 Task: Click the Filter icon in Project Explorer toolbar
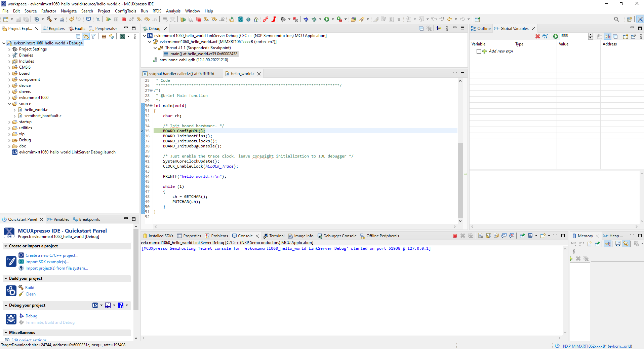point(93,36)
